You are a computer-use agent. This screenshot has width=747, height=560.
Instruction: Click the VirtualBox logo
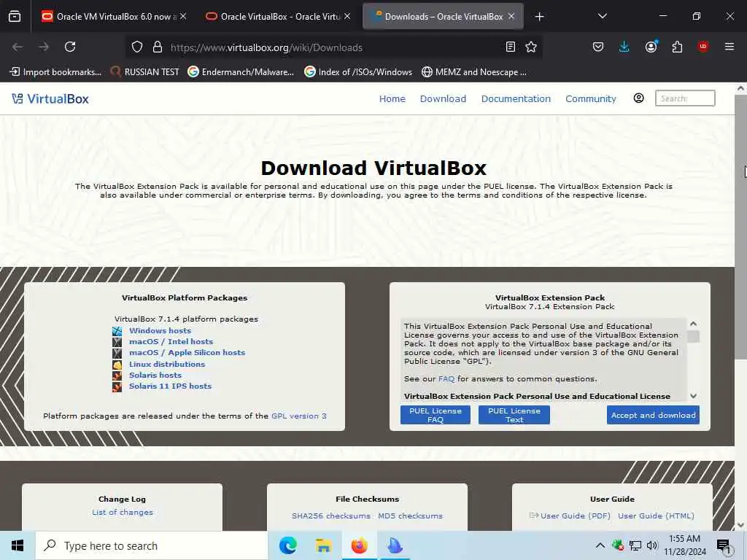click(x=50, y=98)
